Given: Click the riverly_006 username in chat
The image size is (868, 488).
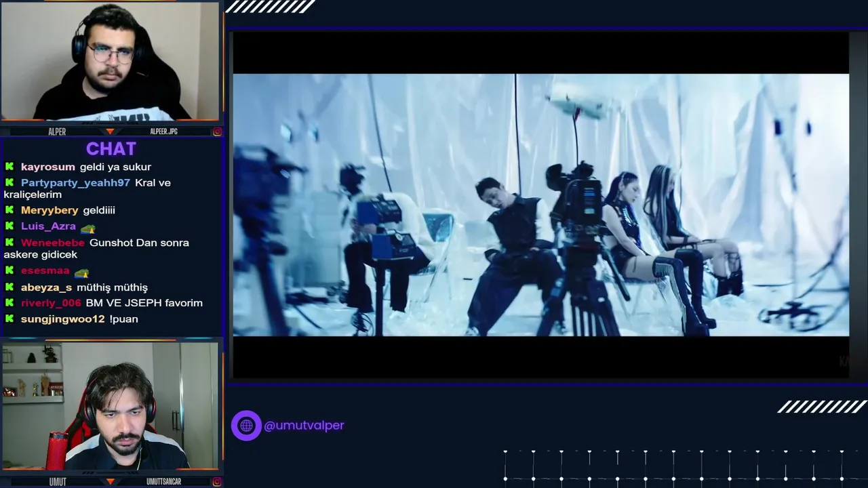Looking at the screenshot, I should tap(51, 303).
